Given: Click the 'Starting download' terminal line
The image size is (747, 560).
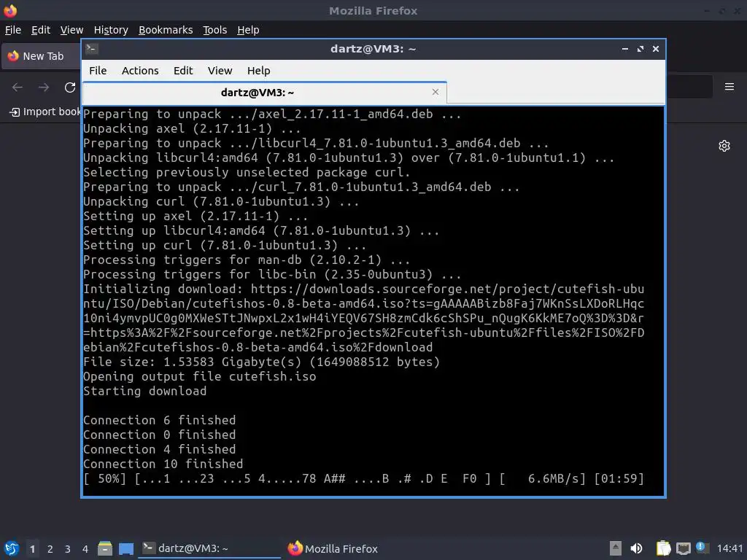Looking at the screenshot, I should 145,391.
